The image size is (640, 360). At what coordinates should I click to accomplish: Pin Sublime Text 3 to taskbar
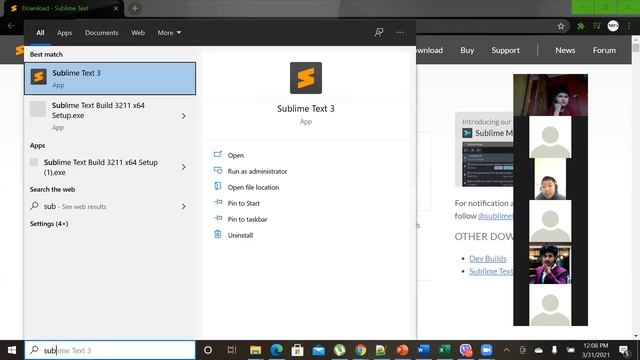point(247,219)
